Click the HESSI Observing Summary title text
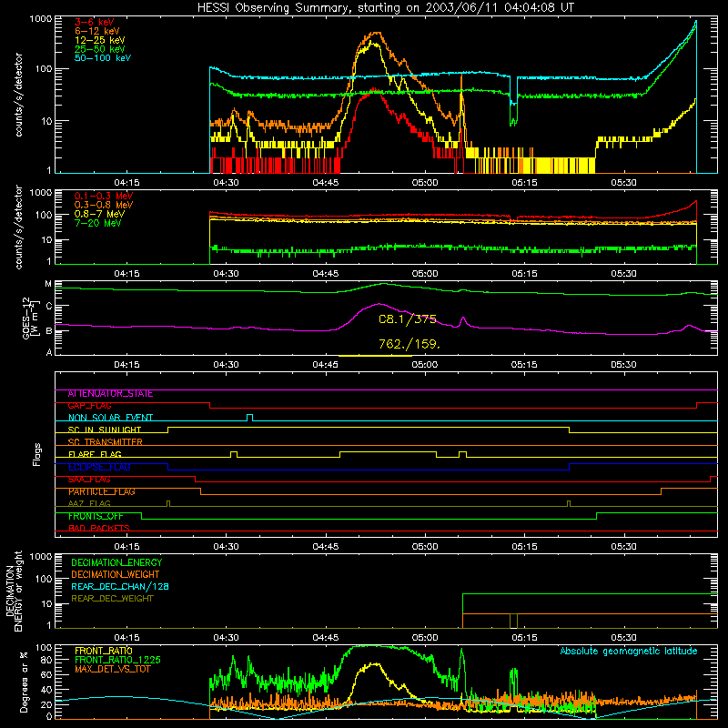Screen dimensions: 728x728 click(x=386, y=7)
